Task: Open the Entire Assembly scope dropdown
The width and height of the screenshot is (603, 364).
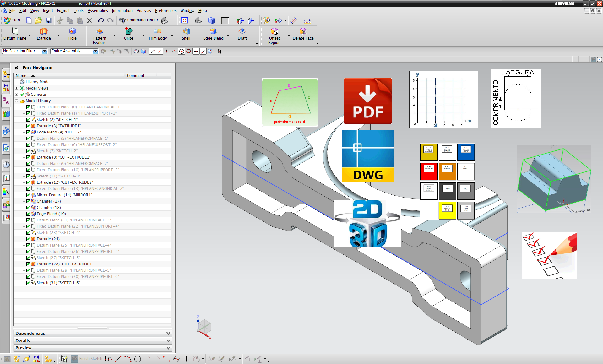Action: tap(95, 51)
